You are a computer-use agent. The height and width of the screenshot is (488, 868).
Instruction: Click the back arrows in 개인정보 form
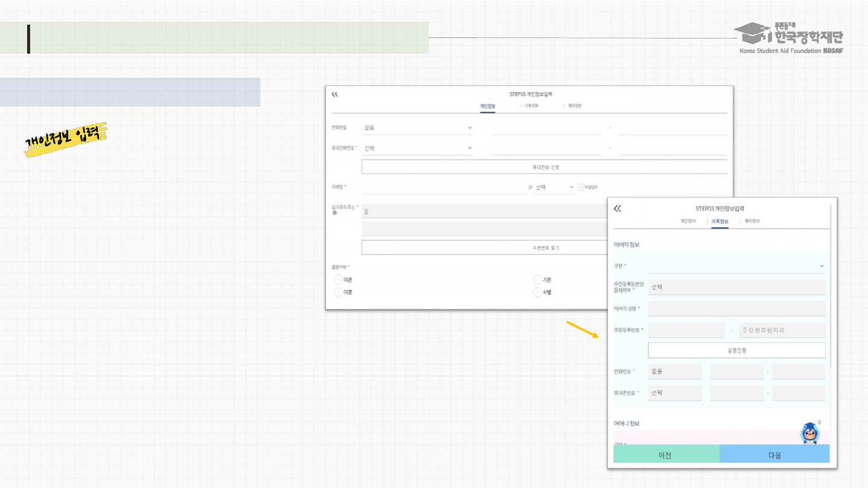pos(335,95)
